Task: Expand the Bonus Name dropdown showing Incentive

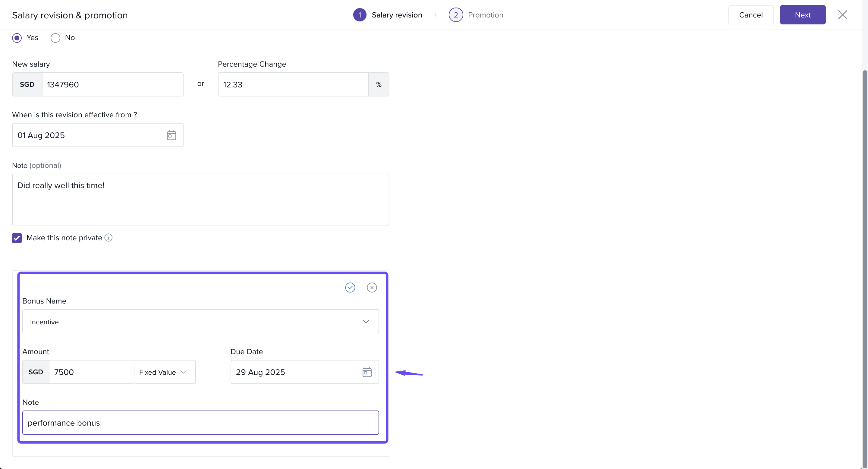Action: [x=200, y=321]
